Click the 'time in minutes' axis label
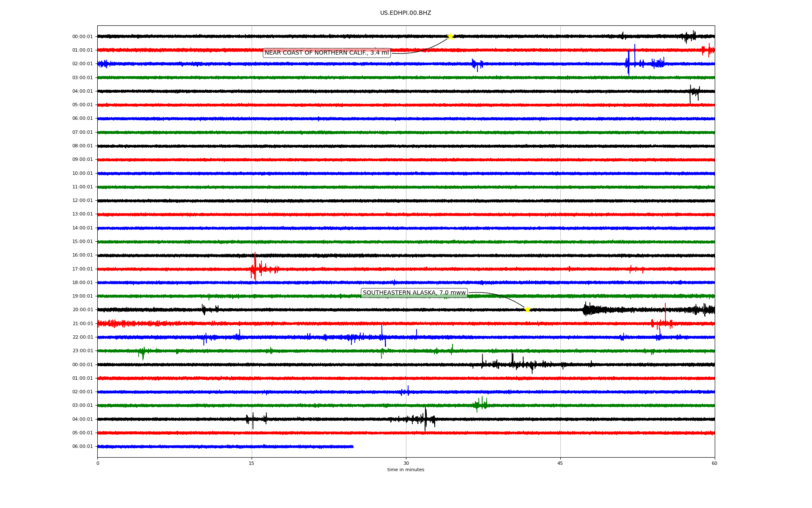This screenshot has height=508, width=812. tap(406, 470)
